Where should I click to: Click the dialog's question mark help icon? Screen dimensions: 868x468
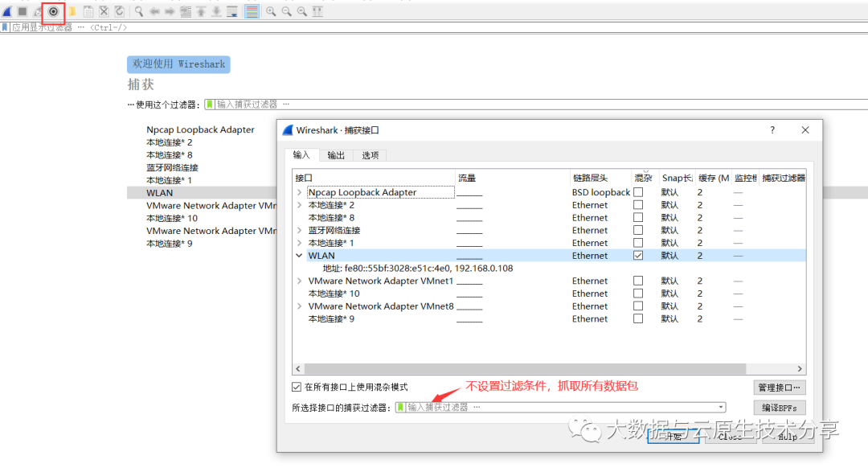[772, 129]
